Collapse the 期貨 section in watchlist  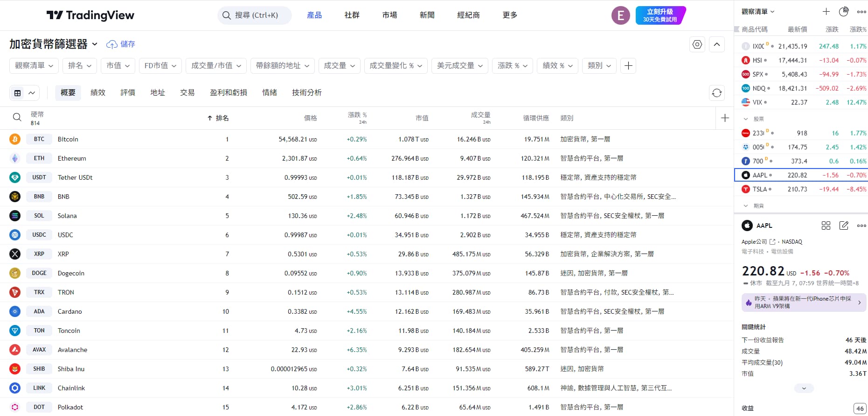pyautogui.click(x=745, y=206)
